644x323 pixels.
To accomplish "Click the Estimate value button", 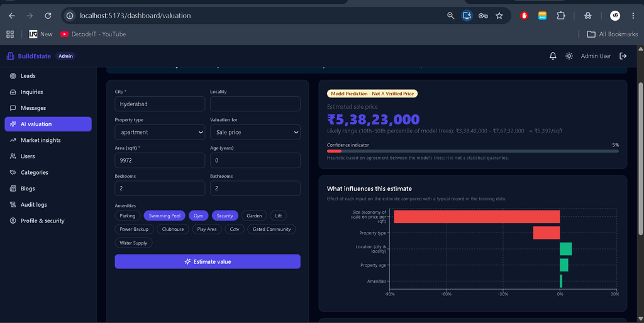I will coord(208,261).
